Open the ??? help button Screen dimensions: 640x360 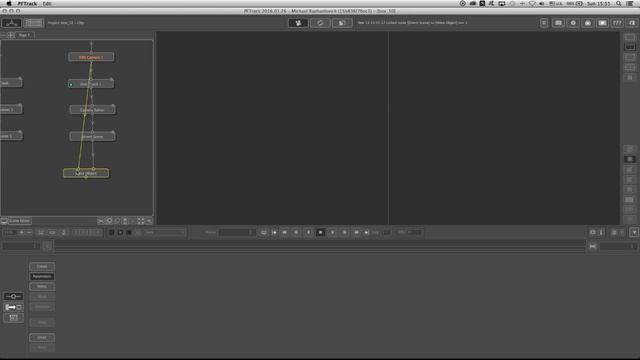[x=617, y=23]
